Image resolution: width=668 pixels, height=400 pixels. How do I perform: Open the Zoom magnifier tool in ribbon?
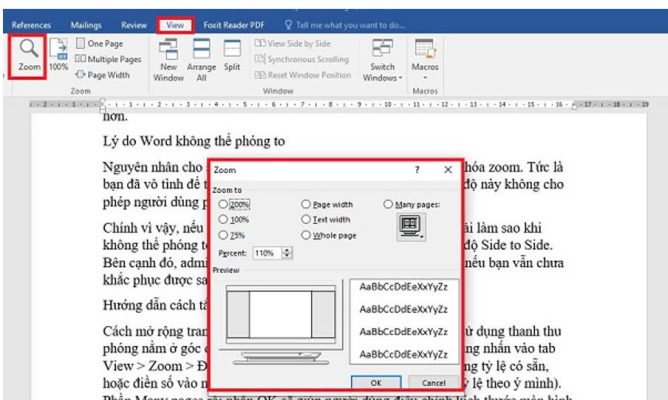[29, 55]
